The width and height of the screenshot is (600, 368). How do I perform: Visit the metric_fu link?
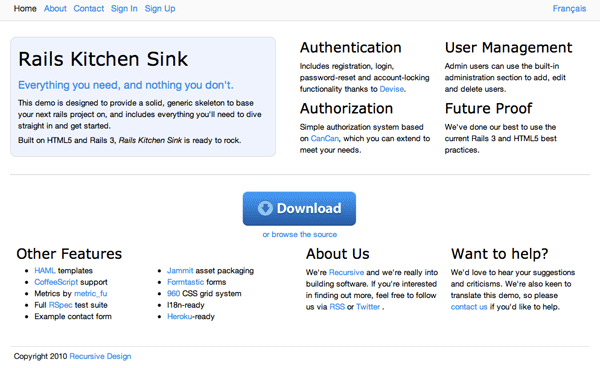tap(90, 293)
